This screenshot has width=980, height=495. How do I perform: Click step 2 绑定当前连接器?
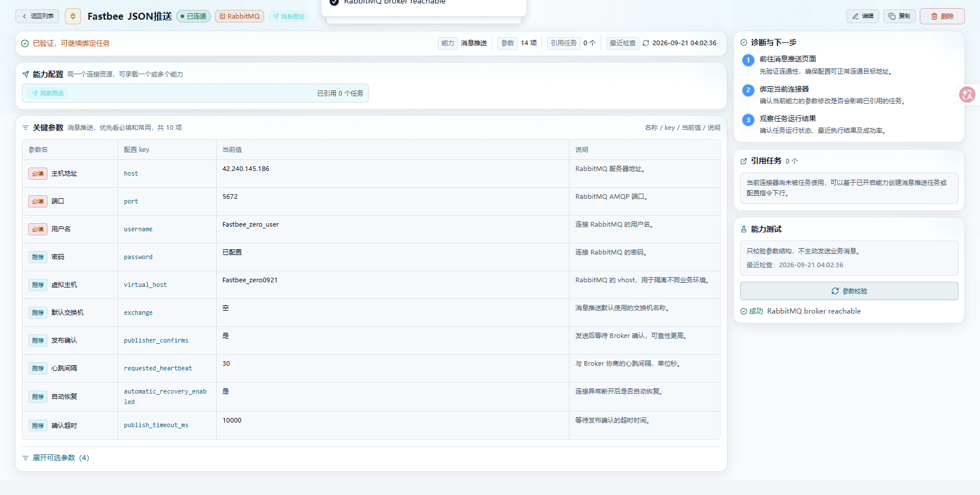coord(784,89)
